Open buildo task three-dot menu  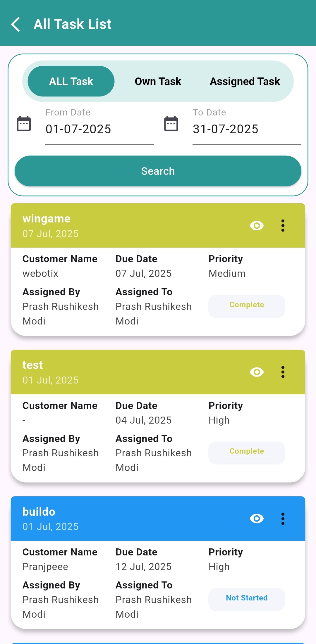click(283, 519)
